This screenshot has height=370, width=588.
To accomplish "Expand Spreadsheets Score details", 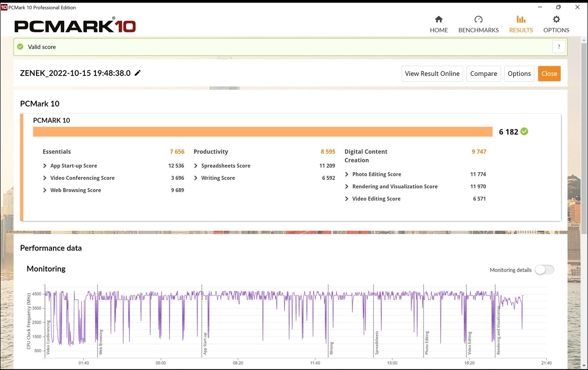I will (196, 166).
